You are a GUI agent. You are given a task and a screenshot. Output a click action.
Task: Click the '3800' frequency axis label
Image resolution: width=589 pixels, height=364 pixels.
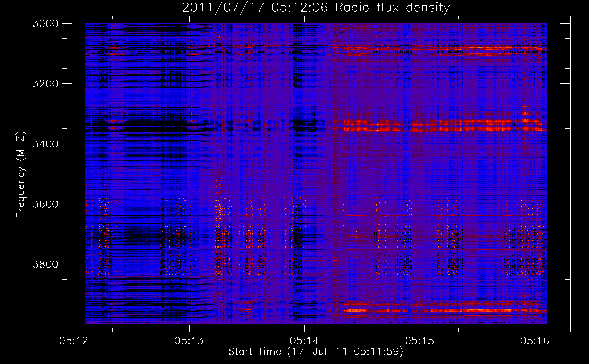coord(46,264)
